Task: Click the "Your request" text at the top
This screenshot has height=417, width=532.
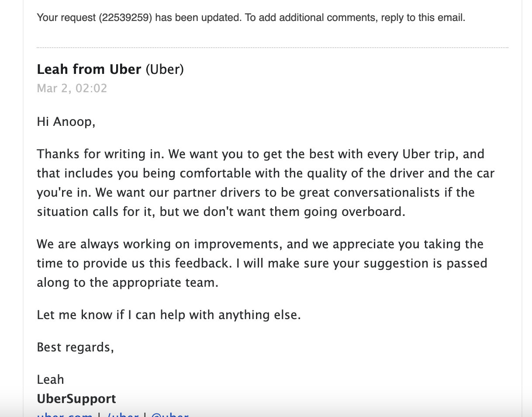Action: pyautogui.click(x=66, y=18)
